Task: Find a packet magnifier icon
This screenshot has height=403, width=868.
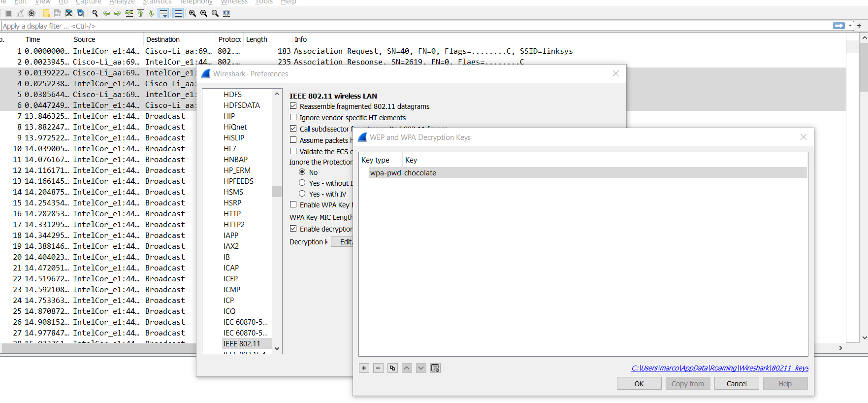Action: tap(95, 13)
